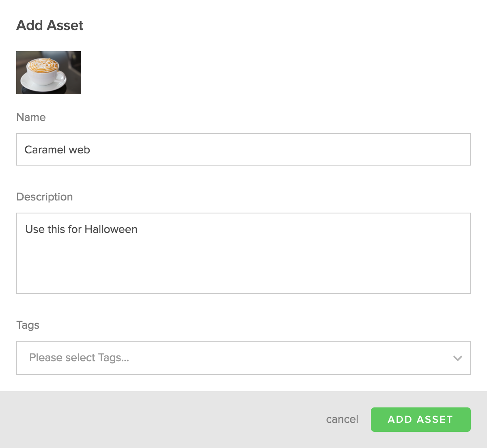This screenshot has width=487, height=448.
Task: Click the 'Add Asset' dialog heading
Action: pos(50,25)
